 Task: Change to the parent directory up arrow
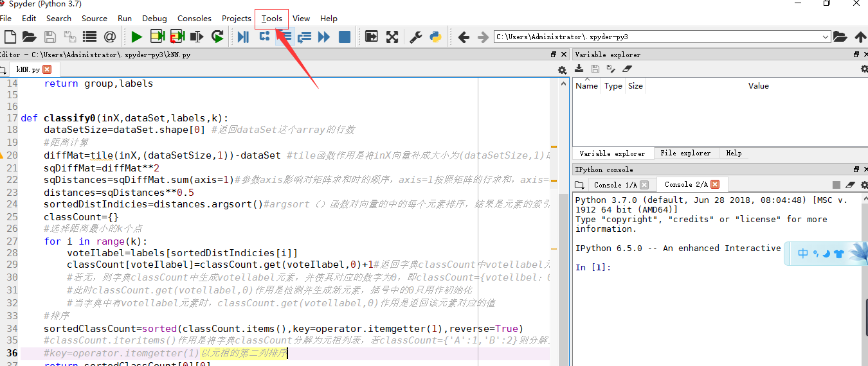point(860,37)
